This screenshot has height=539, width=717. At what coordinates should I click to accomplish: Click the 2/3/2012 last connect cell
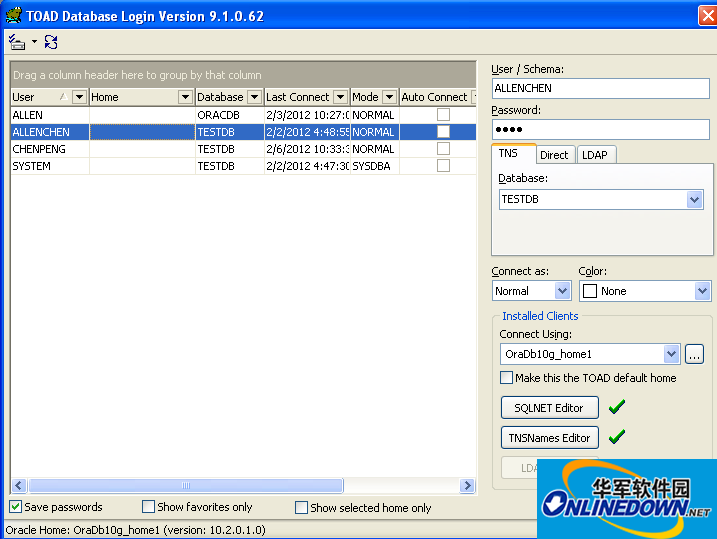(307, 115)
